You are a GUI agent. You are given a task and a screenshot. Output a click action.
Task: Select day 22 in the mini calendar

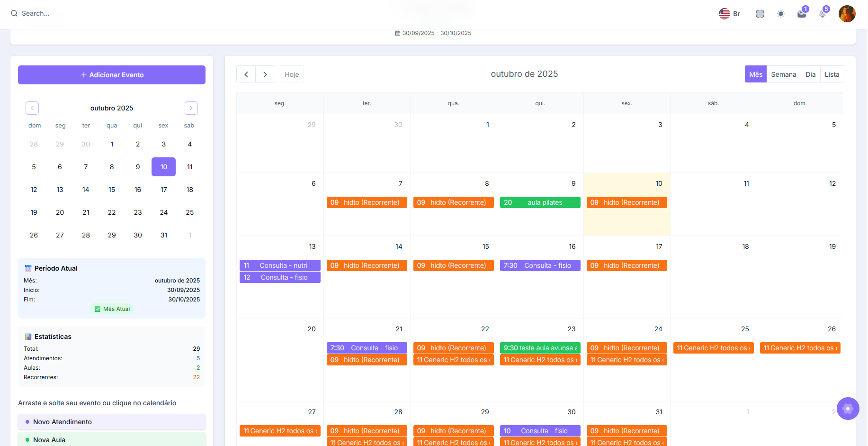111,212
